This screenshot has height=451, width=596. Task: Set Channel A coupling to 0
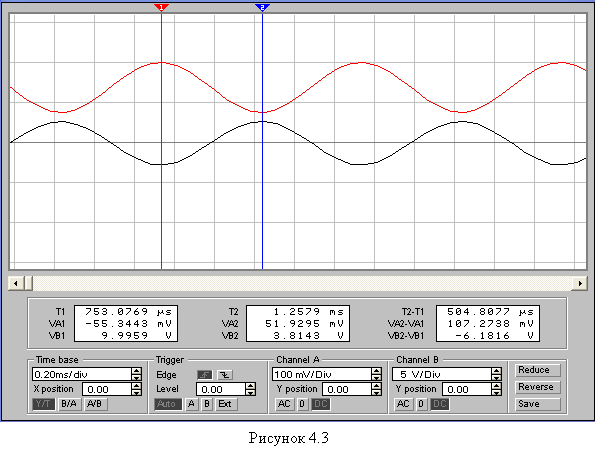(x=302, y=404)
